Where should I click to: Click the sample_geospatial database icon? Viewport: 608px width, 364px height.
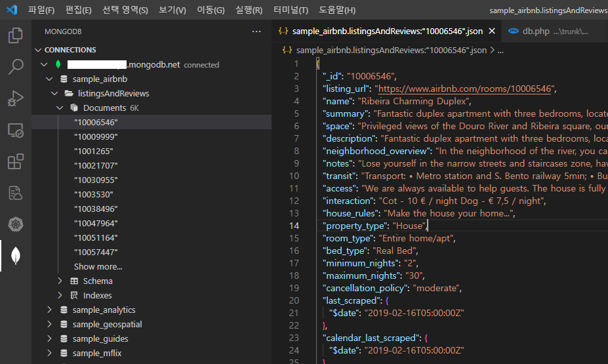pyautogui.click(x=64, y=324)
